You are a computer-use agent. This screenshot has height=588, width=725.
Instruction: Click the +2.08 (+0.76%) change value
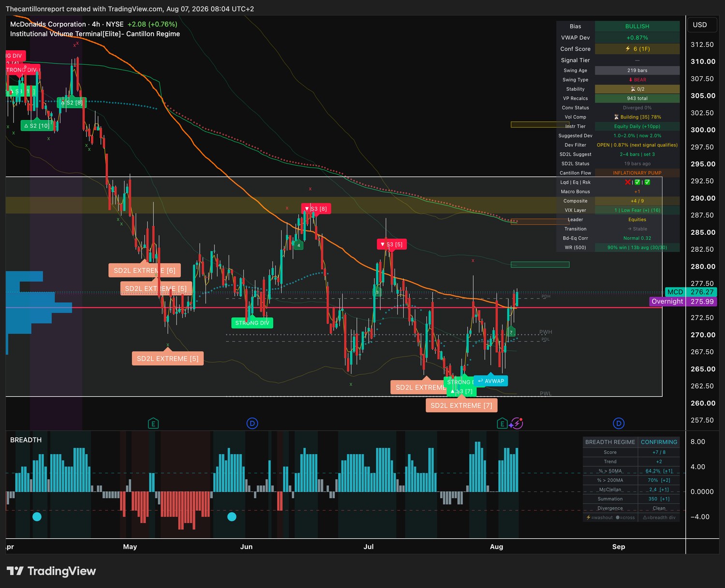pyautogui.click(x=152, y=24)
